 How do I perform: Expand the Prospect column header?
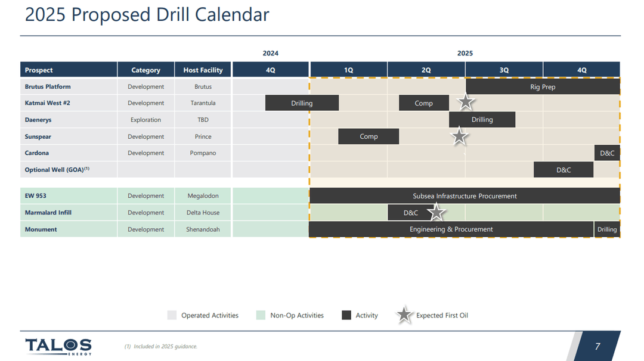click(x=39, y=70)
